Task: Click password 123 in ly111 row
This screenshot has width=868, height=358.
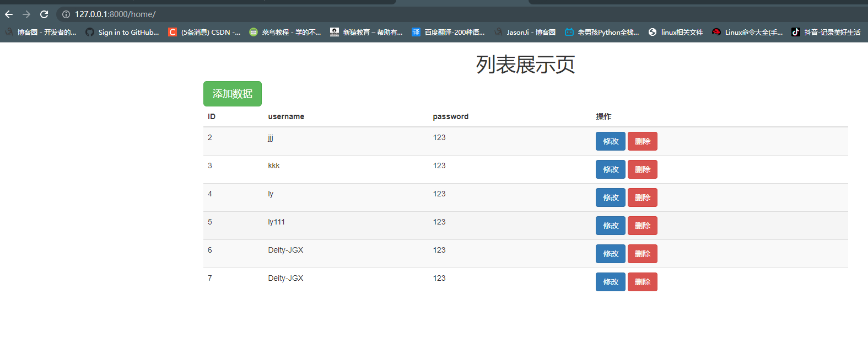Action: click(439, 222)
